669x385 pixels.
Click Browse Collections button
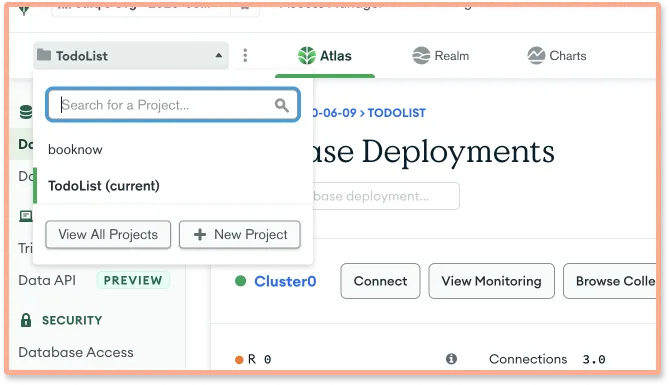(610, 281)
